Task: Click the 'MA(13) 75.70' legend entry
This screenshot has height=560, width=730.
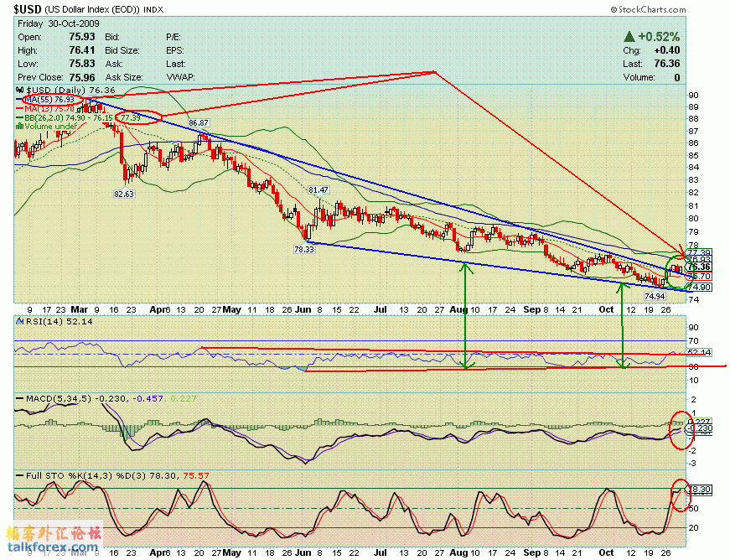Action: pos(49,108)
